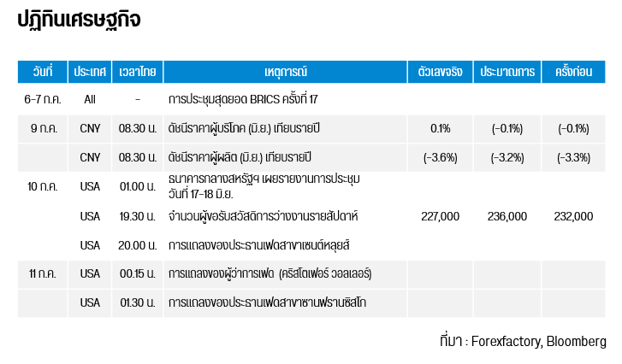Click the เวลาไทย column header
622x364 pixels.
(137, 72)
